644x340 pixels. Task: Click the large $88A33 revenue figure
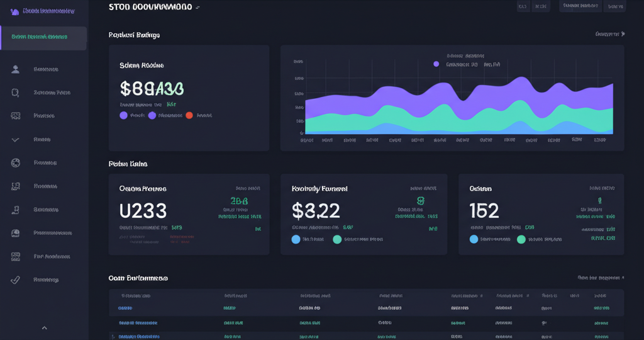coord(152,88)
